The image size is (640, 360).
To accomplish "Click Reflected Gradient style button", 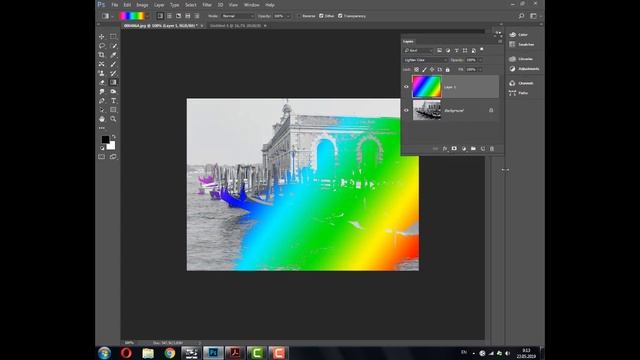I will pos(188,16).
